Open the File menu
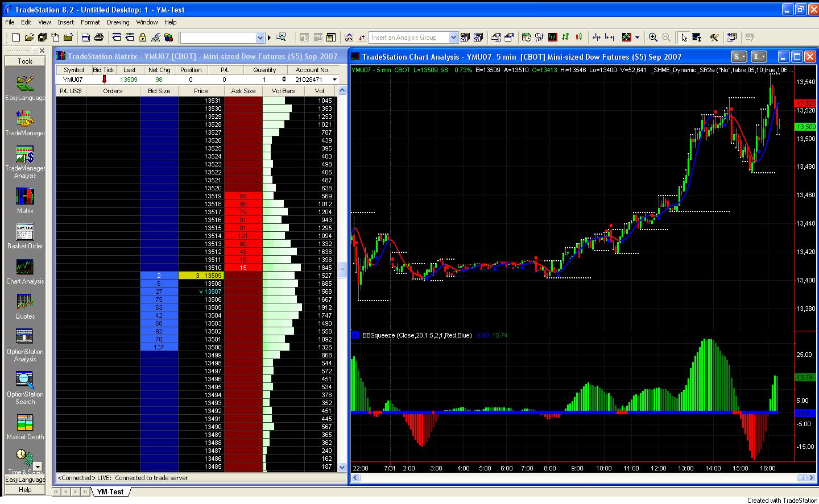The width and height of the screenshot is (819, 504). pos(10,22)
